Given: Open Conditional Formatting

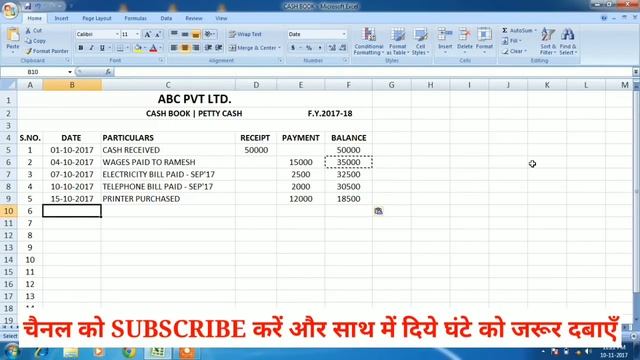Looking at the screenshot, I should 369,41.
